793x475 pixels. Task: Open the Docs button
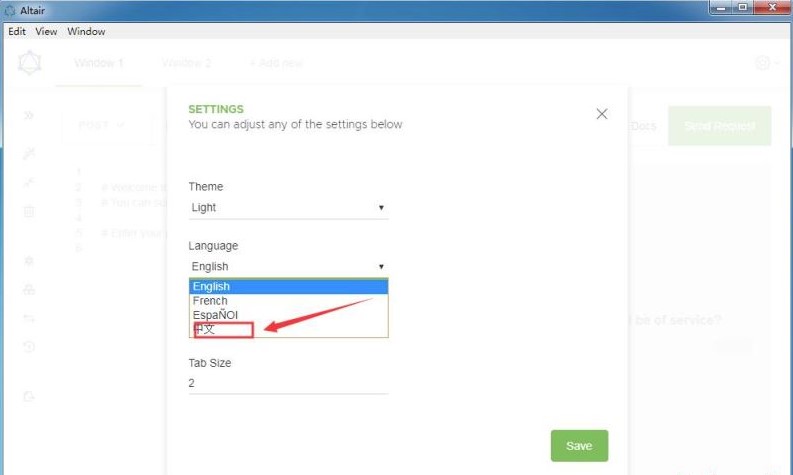pos(643,126)
